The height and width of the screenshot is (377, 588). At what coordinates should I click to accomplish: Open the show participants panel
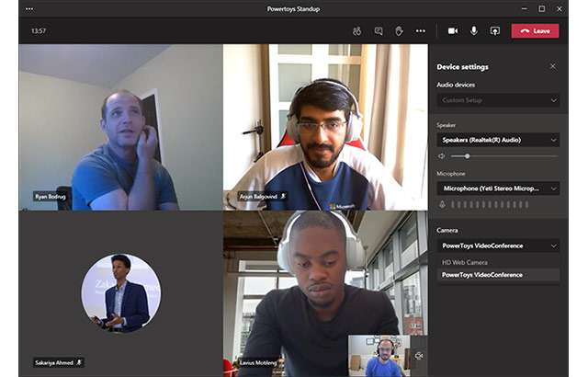click(x=357, y=30)
